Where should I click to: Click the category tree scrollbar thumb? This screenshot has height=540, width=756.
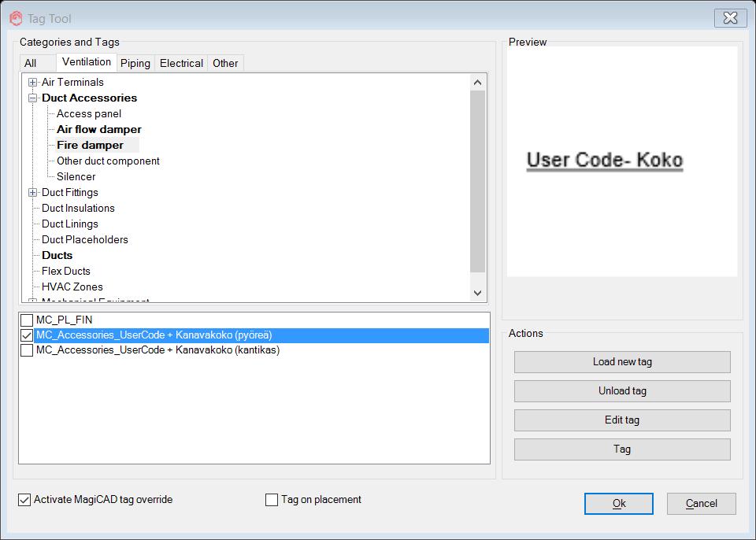(478, 182)
